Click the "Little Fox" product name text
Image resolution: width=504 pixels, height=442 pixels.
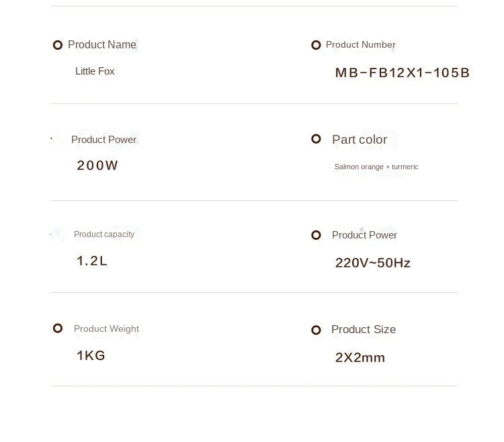point(95,71)
